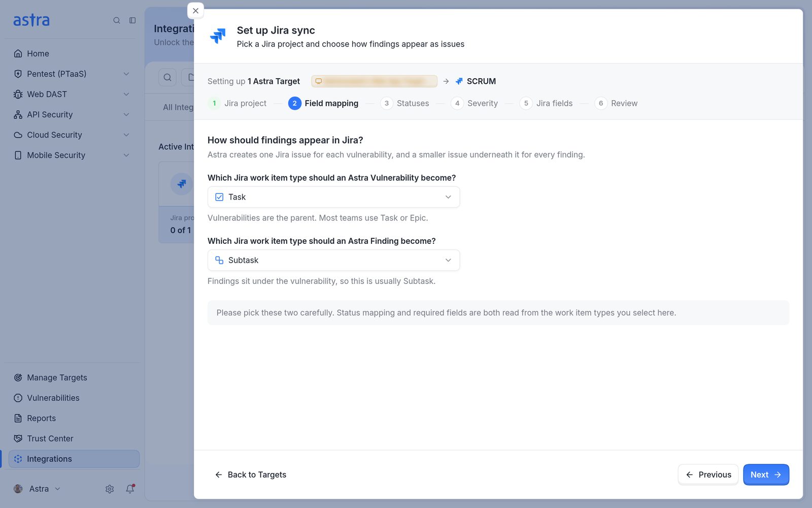Collapse the sidebar with the panel icon
This screenshot has width=812, height=508.
click(x=132, y=20)
